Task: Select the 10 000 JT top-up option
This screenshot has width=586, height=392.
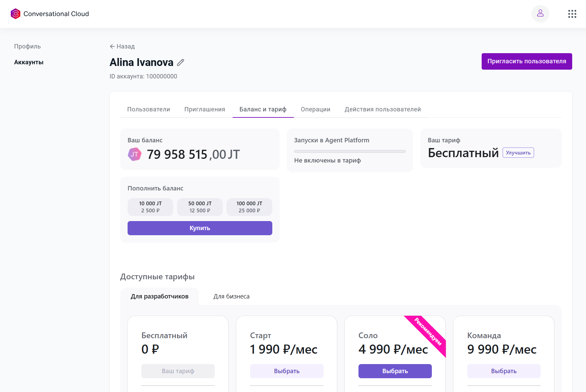Action: pyautogui.click(x=150, y=207)
